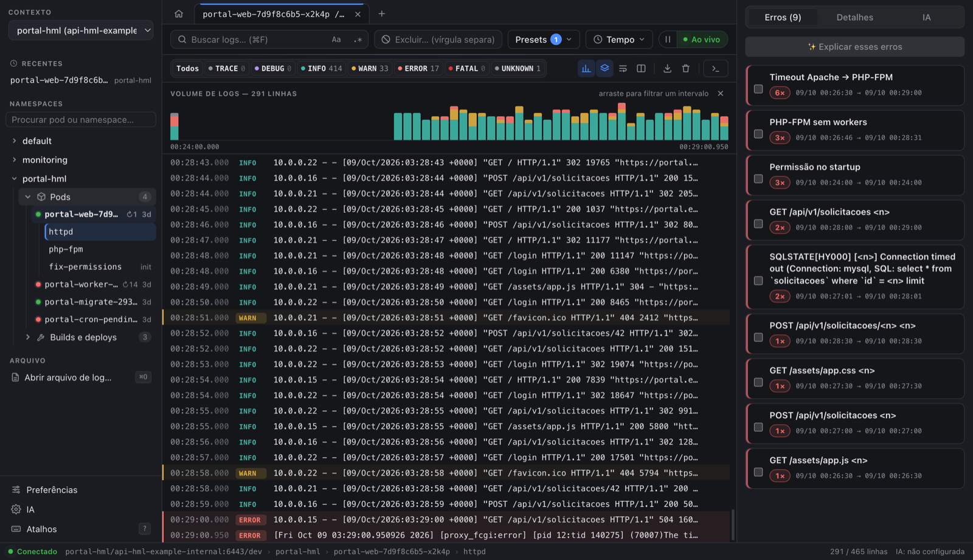Viewport: 973px width, 560px height.
Task: Tick checkbox for GET /assets/app.js error
Action: [x=758, y=472]
